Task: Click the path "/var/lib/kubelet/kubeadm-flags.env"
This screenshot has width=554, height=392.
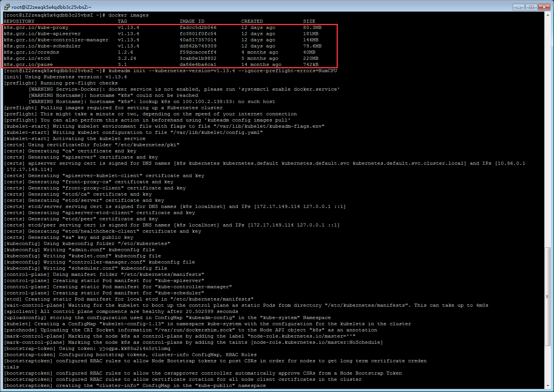Action: click(x=269, y=126)
